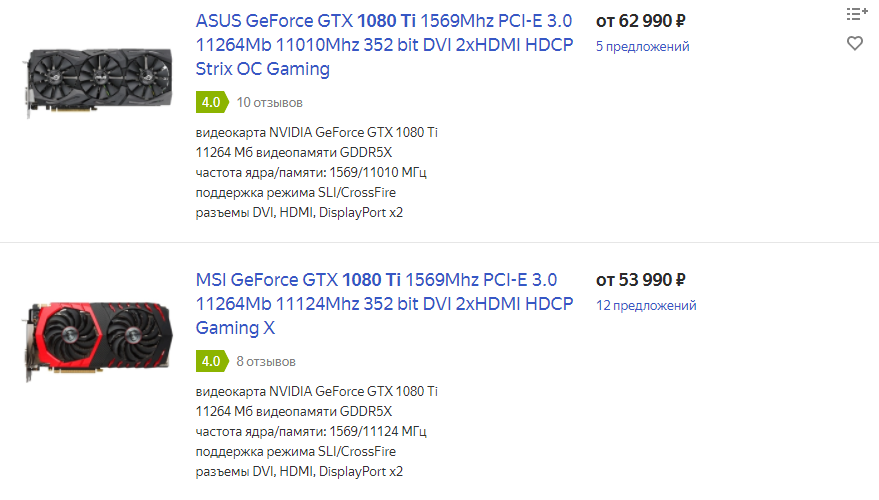Click the разъемы connectors line in the MSI listing
The width and height of the screenshot is (879, 500).
(x=299, y=472)
